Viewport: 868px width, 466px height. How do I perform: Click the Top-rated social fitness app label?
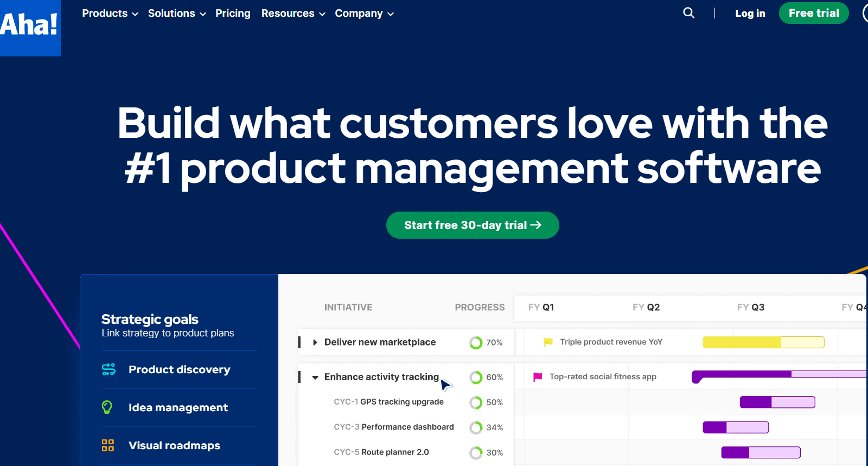(x=603, y=376)
